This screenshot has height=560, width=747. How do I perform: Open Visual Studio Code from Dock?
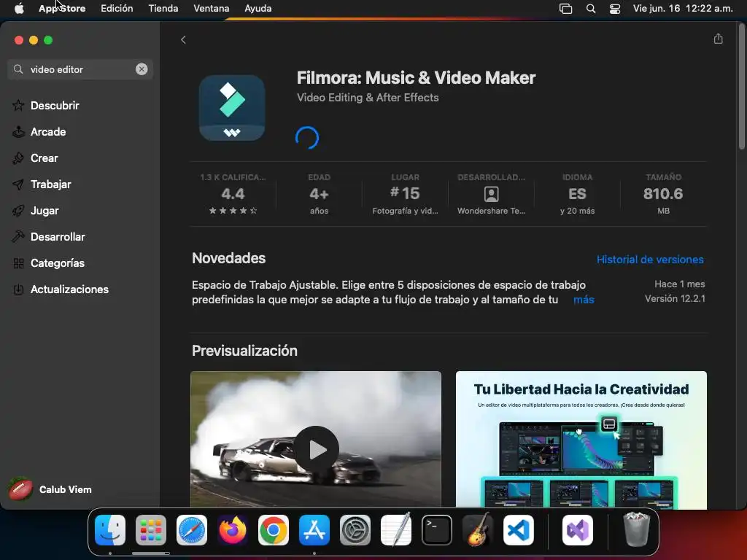coord(519,530)
